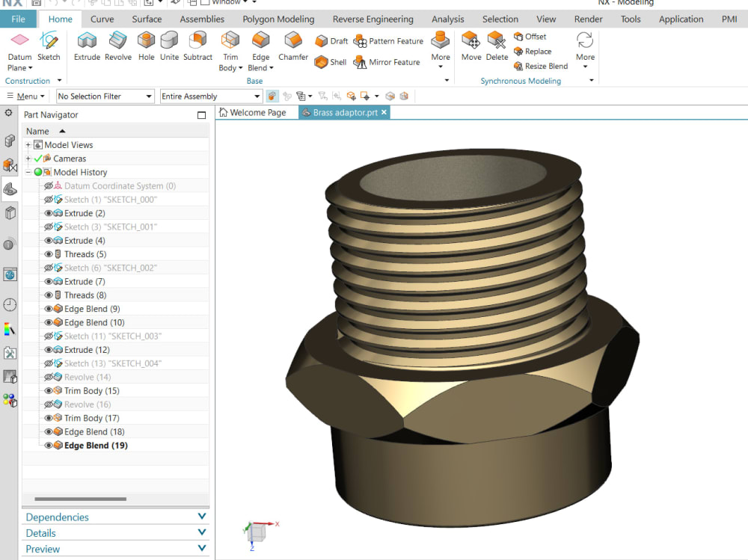Select the Datum Plane tool
This screenshot has width=748, height=560.
19,46
